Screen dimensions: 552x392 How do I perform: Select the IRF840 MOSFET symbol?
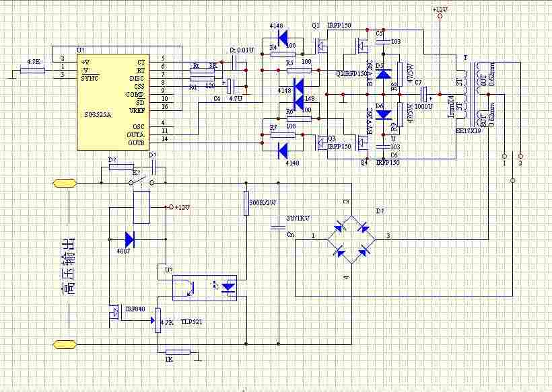[115, 313]
